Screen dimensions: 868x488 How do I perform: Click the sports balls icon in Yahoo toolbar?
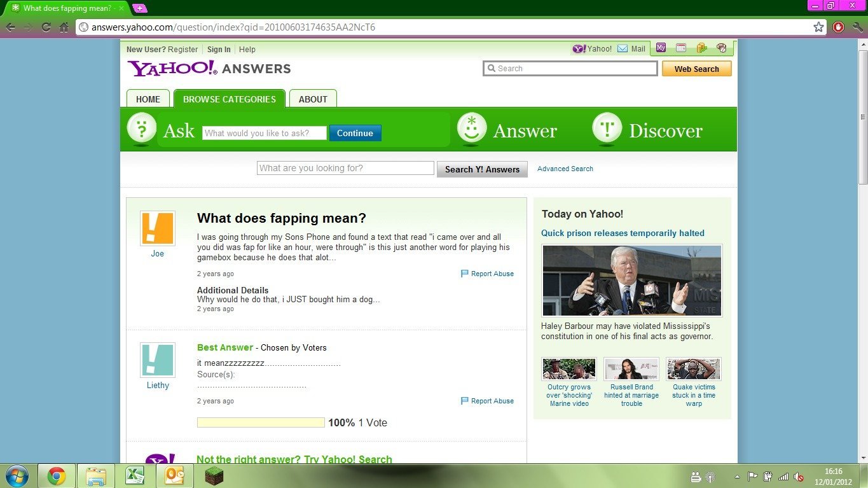coord(721,48)
